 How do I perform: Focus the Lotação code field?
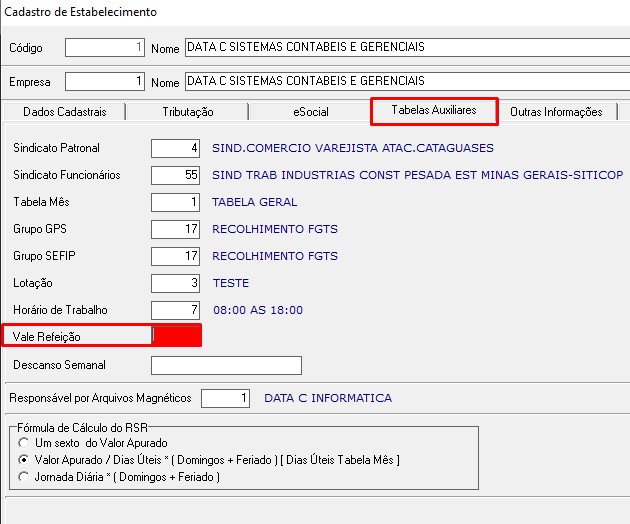[x=176, y=283]
